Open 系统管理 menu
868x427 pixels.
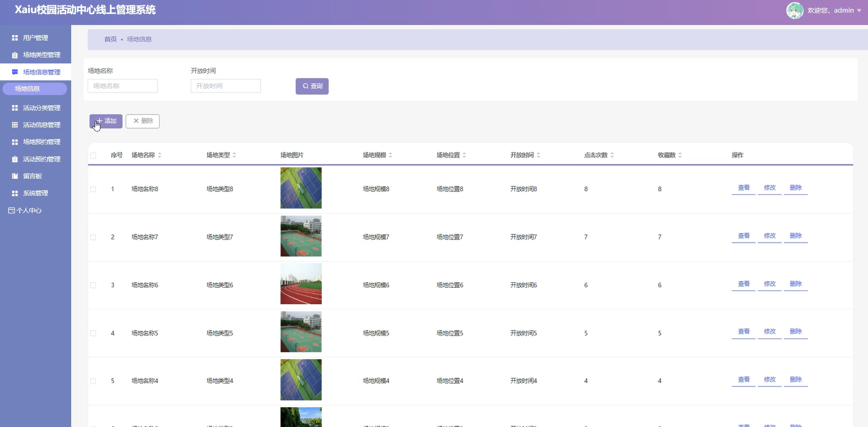35,193
